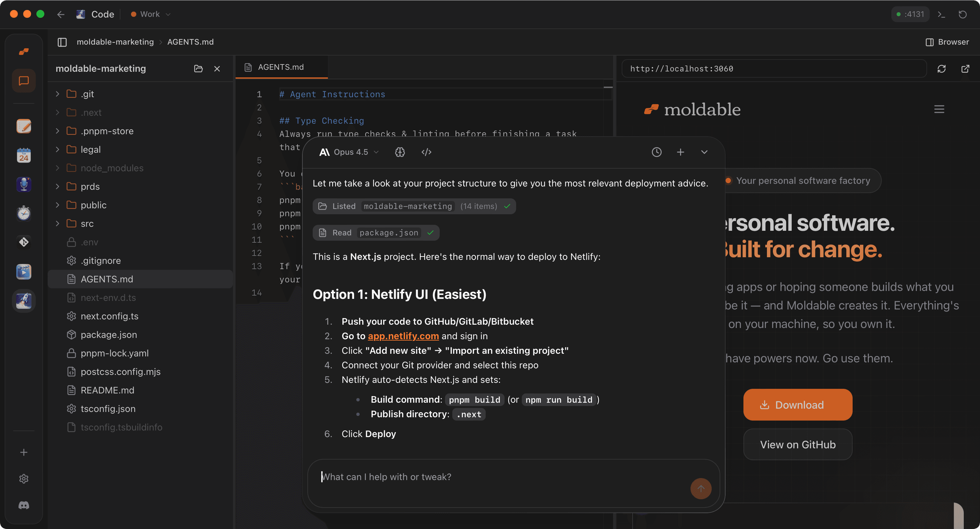Open the moldable site hamburger menu
Image resolution: width=980 pixels, height=529 pixels.
(939, 109)
